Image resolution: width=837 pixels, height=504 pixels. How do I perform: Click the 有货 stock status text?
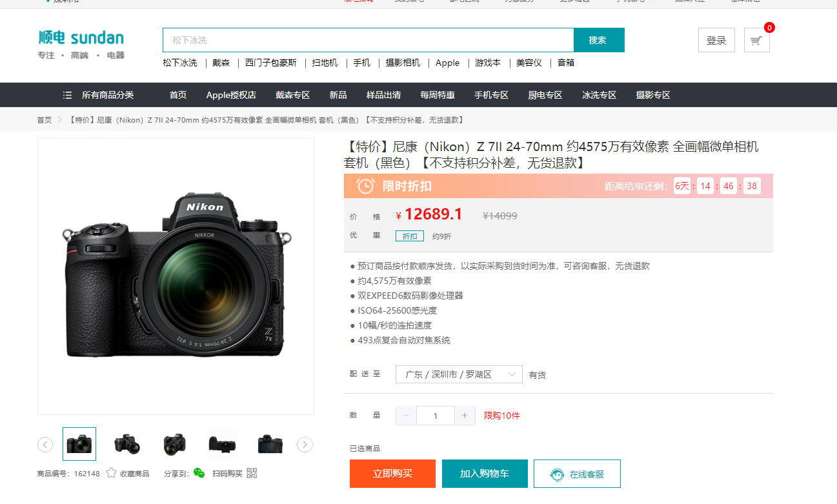pos(538,375)
